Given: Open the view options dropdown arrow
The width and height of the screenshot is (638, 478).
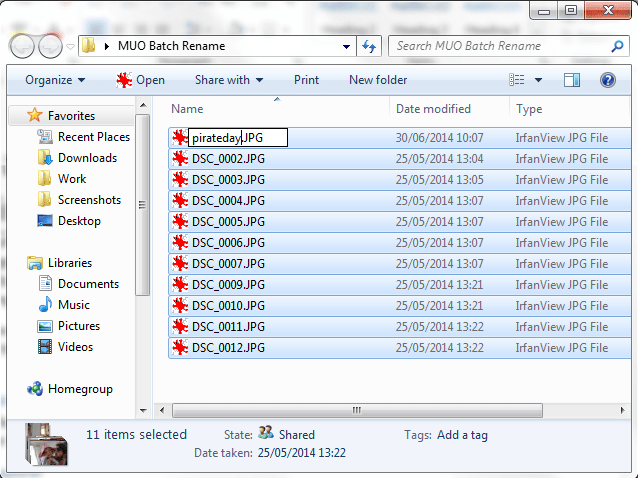Looking at the screenshot, I should pos(538,80).
